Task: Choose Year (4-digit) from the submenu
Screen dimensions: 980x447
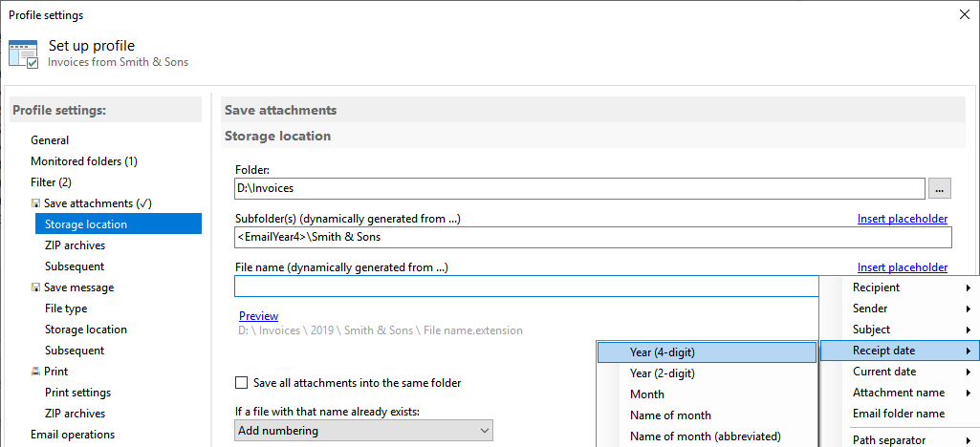Action: pyautogui.click(x=707, y=352)
